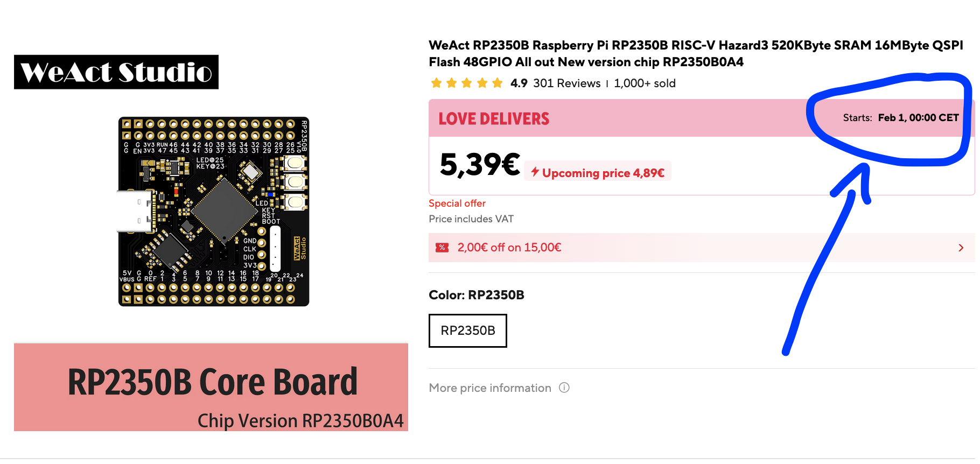Click the lightning bolt upcoming price icon
Image resolution: width=980 pixels, height=464 pixels.
(535, 172)
